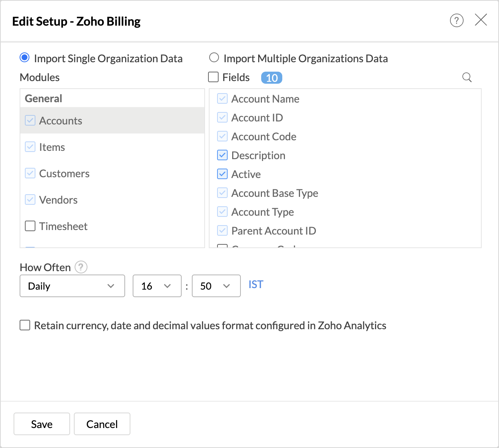Click the IST timezone link
Screen dimensions: 499x448
[x=256, y=284]
